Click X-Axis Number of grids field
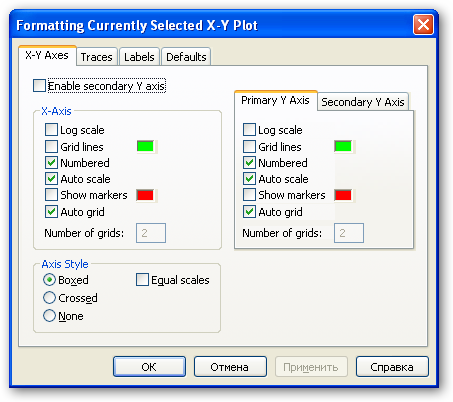Screen dimensions: 453x402 pos(151,233)
